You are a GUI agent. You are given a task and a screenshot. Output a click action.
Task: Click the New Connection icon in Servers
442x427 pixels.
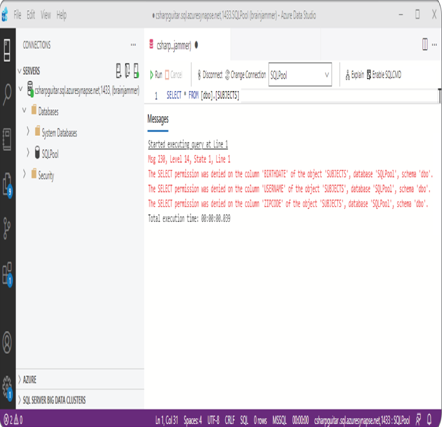point(119,71)
